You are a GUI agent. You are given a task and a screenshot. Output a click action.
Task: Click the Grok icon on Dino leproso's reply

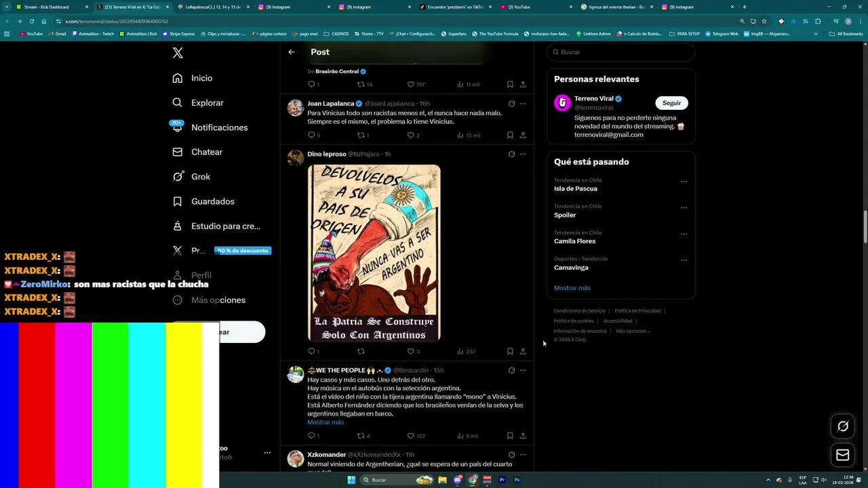[511, 154]
